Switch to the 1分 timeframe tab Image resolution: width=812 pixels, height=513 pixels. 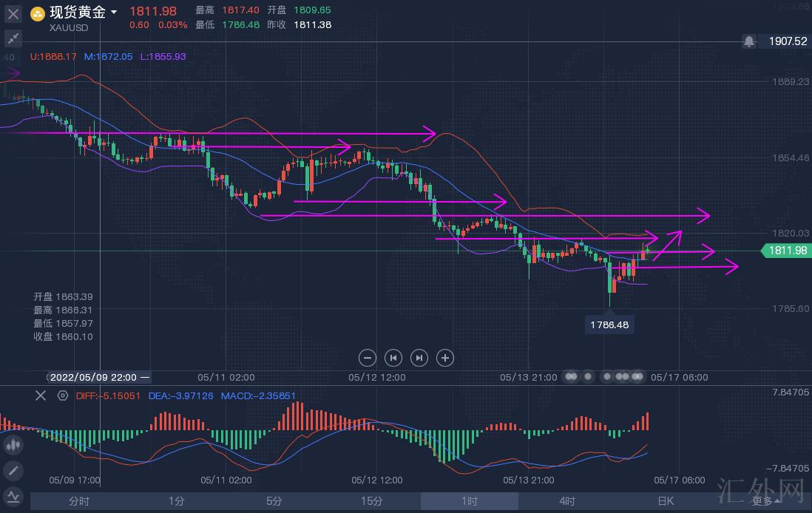pos(176,501)
